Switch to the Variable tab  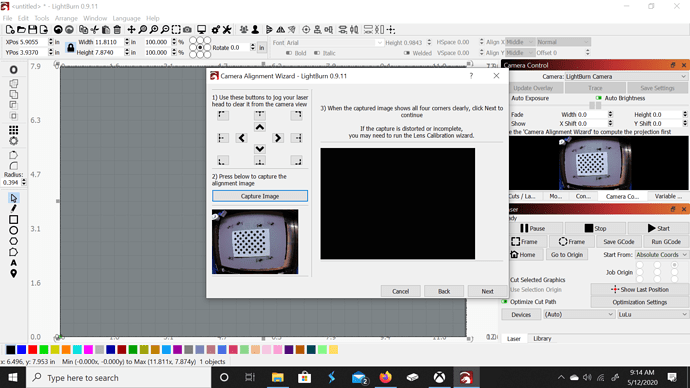(x=668, y=196)
